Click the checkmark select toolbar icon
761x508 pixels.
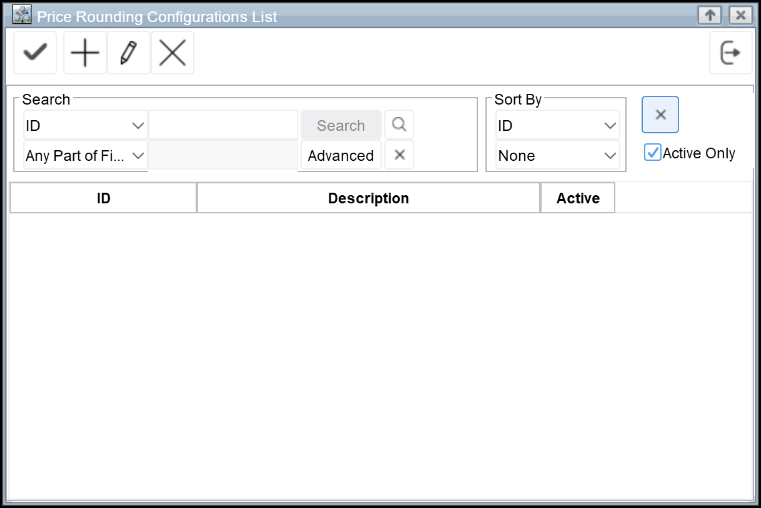coord(35,53)
